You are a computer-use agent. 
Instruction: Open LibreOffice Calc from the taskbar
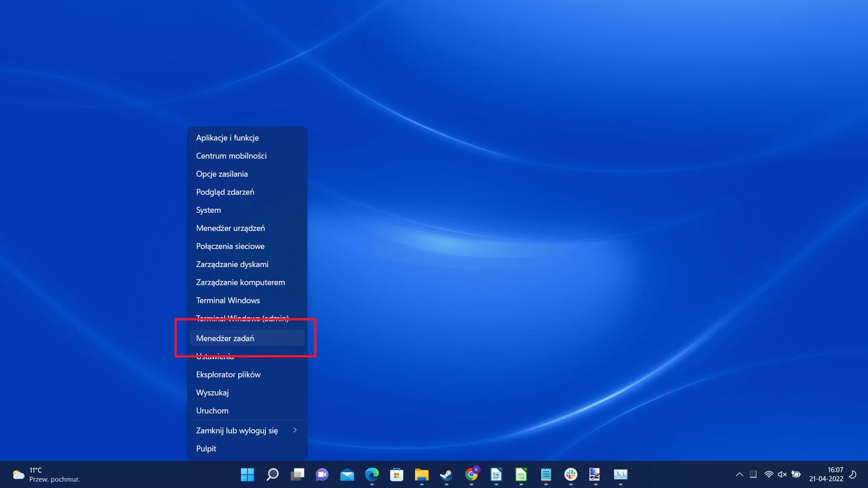(x=521, y=474)
